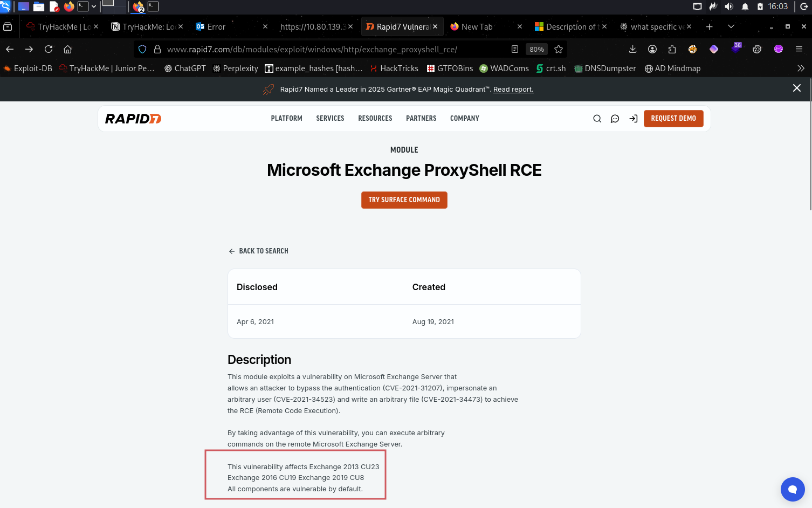The width and height of the screenshot is (812, 508).
Task: Open the PLATFORM navigation menu
Action: point(286,119)
